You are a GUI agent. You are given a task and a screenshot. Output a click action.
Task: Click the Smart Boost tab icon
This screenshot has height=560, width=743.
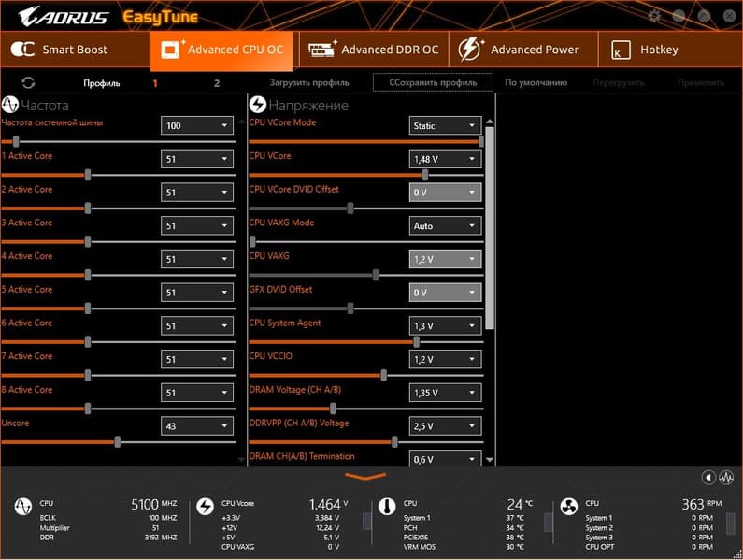[x=22, y=50]
